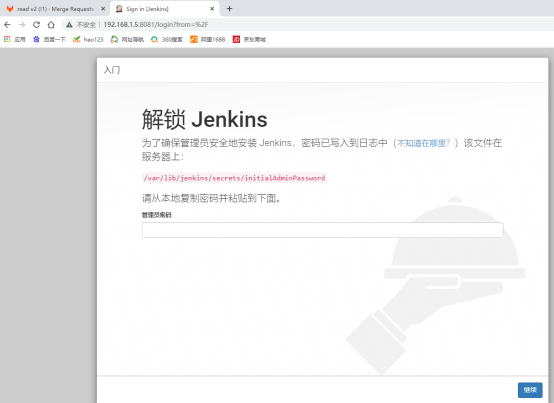Click the 请从本地复制密码并粘贴到下面 instruction text
The height and width of the screenshot is (403, 554).
pyautogui.click(x=212, y=198)
